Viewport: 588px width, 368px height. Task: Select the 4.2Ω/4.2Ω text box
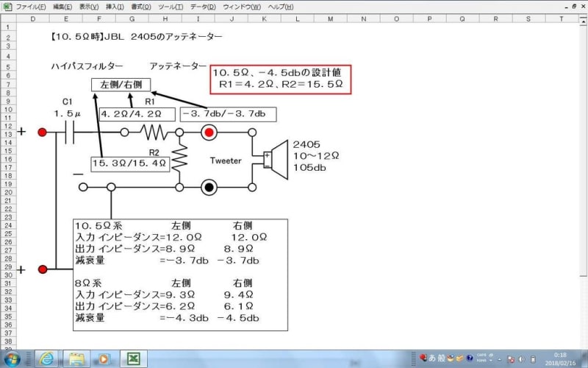coord(137,115)
